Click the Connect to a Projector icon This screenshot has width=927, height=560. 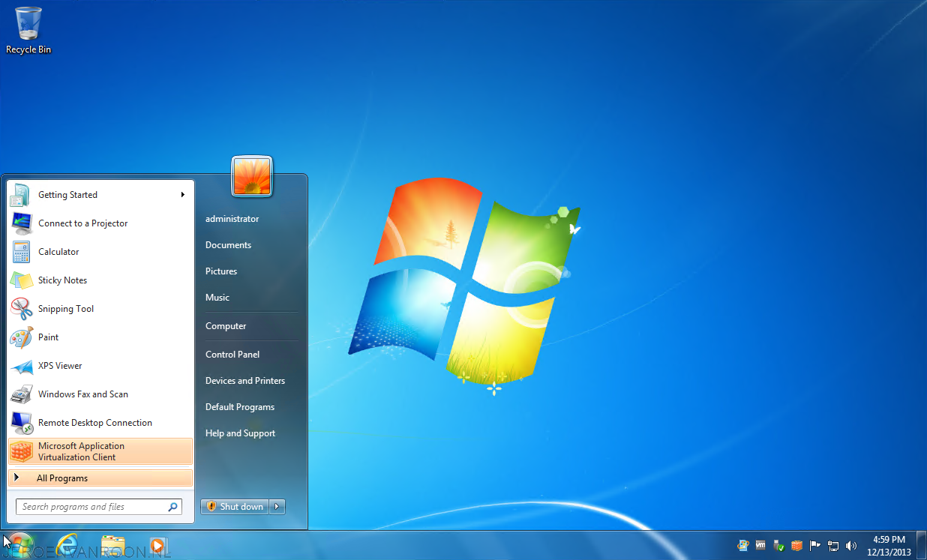click(x=21, y=223)
